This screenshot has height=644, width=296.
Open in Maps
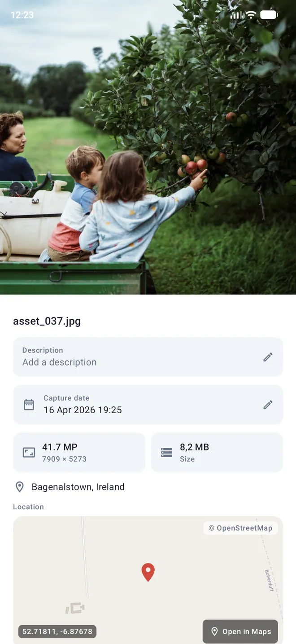(x=240, y=631)
